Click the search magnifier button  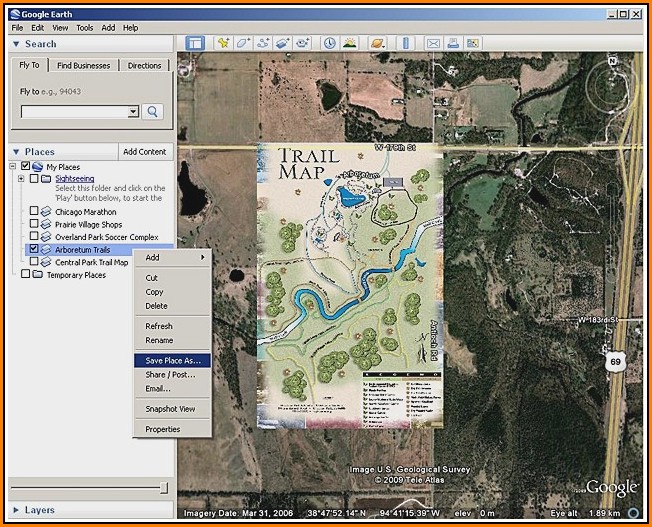(153, 112)
